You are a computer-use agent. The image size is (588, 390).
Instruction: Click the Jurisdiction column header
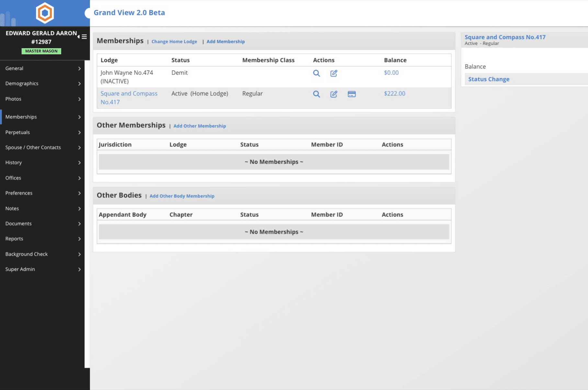[x=115, y=145]
